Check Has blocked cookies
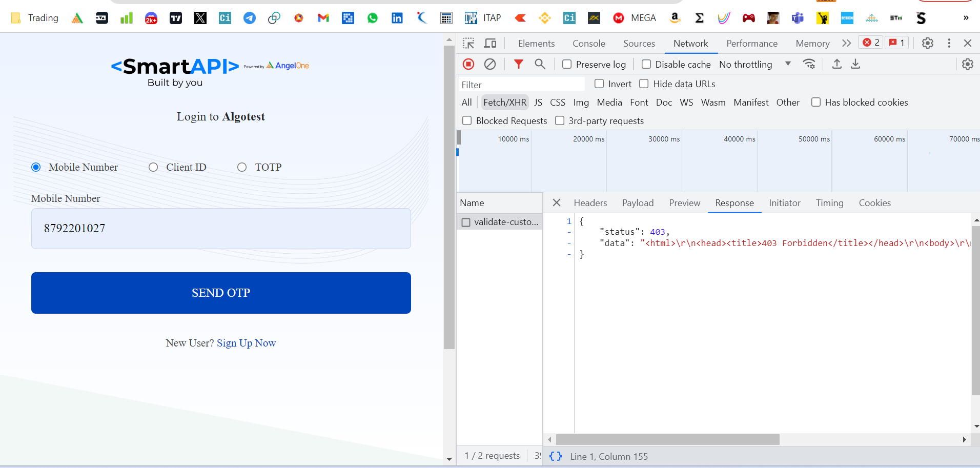Image resolution: width=980 pixels, height=468 pixels. [816, 102]
